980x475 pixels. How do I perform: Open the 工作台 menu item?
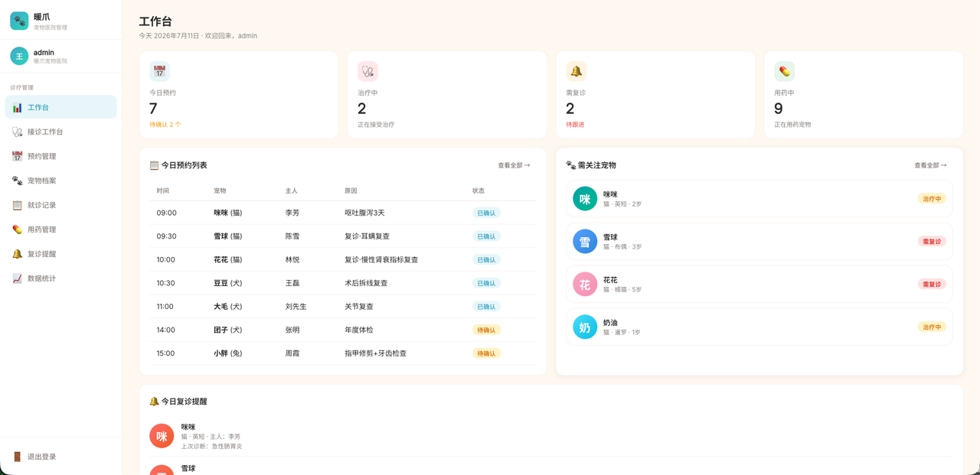(60, 107)
